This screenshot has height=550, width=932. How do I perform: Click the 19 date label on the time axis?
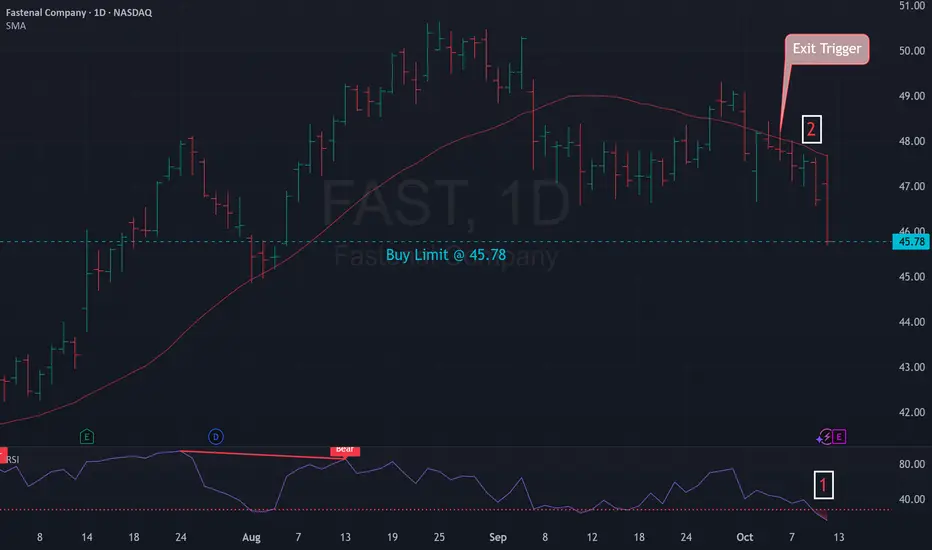392,538
